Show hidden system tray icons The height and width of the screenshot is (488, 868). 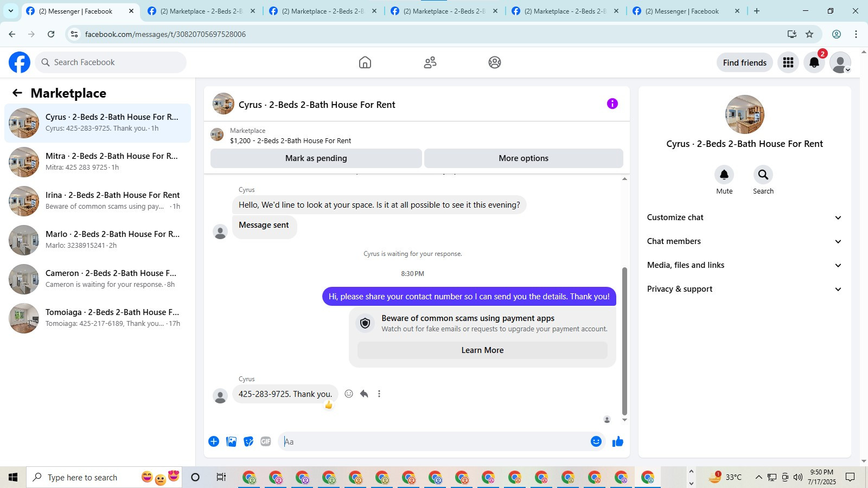click(758, 477)
